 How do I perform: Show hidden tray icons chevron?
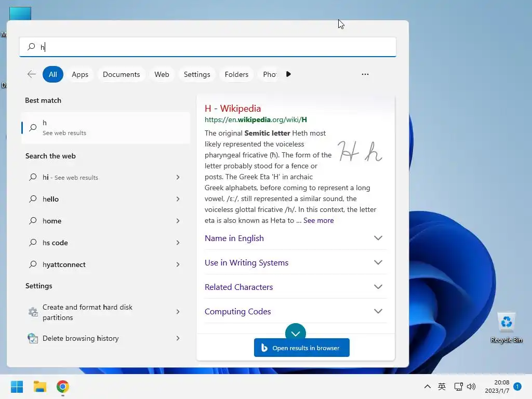click(428, 387)
